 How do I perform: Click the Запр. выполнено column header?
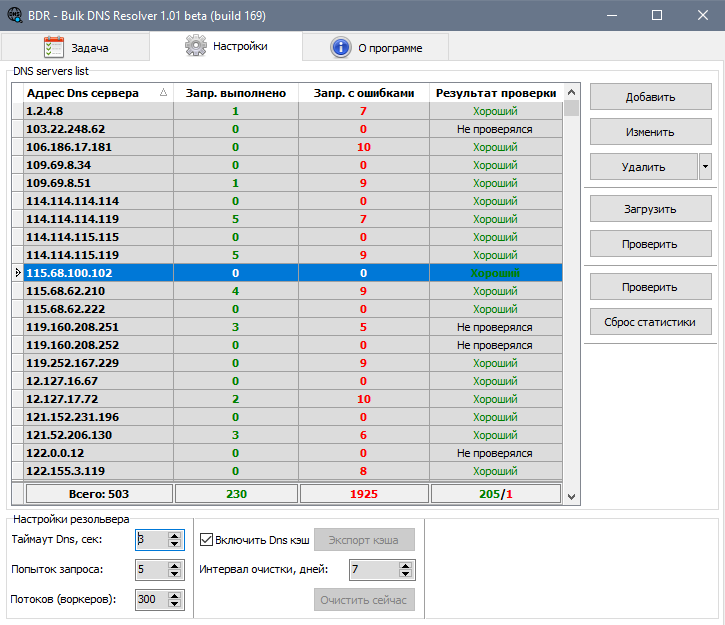click(x=236, y=93)
